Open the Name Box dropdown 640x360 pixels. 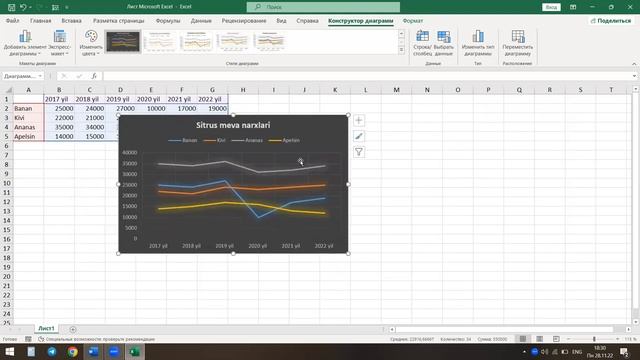[40, 76]
